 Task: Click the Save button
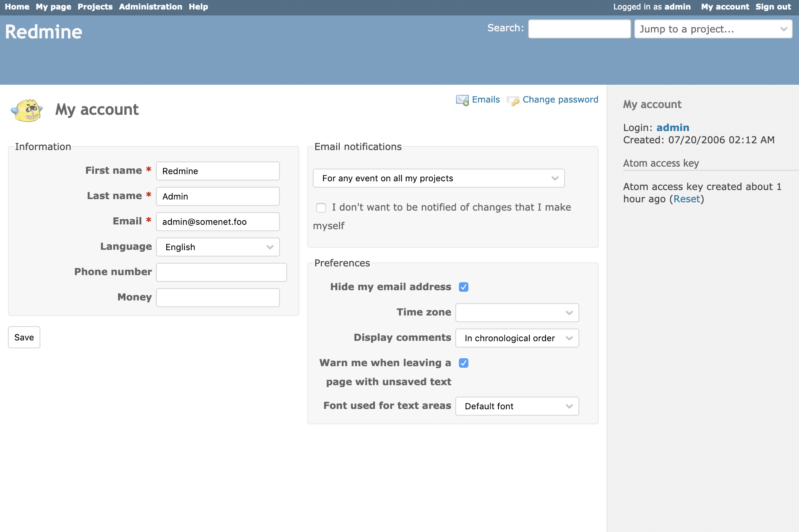[24, 337]
